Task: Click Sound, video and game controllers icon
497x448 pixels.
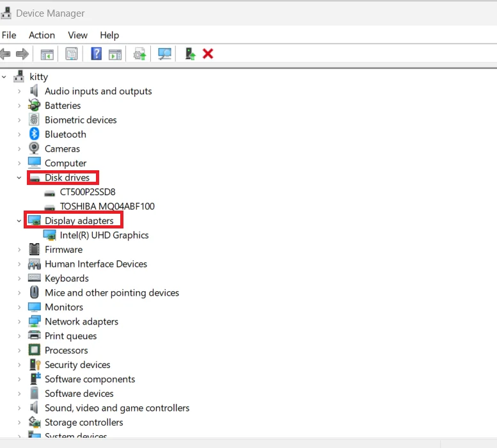Action: pos(34,408)
